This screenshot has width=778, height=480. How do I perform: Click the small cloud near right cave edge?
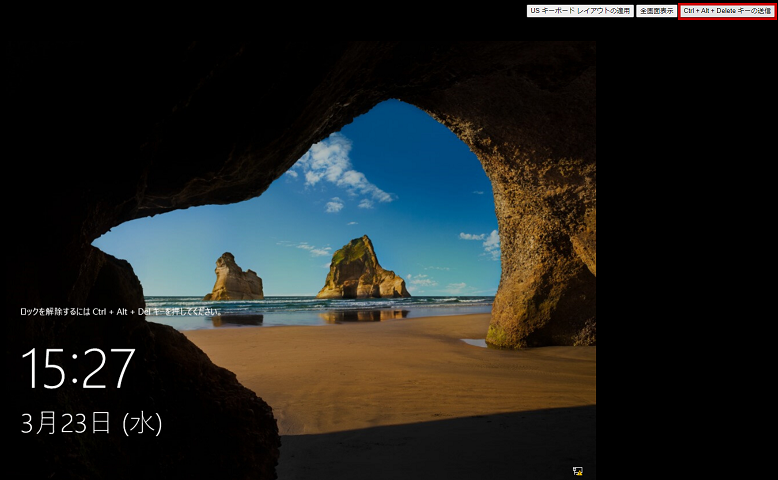coord(484,240)
